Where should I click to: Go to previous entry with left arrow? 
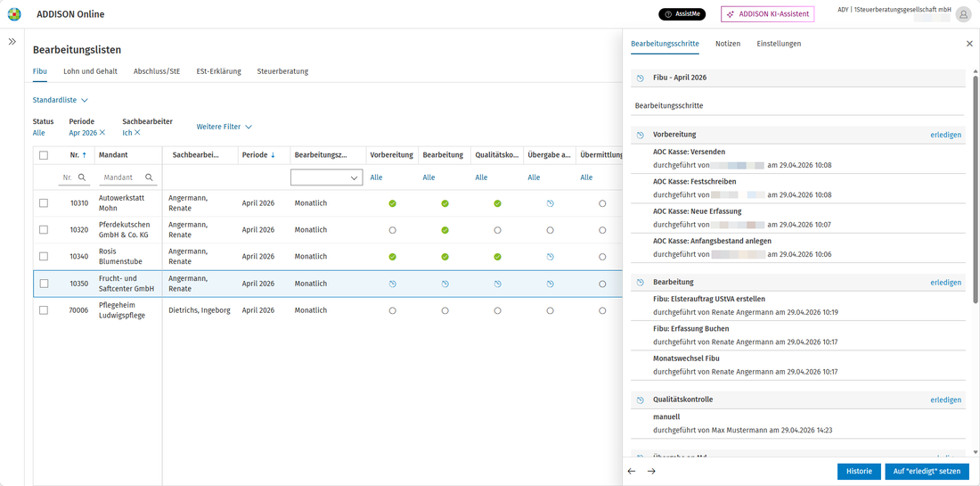[632, 471]
